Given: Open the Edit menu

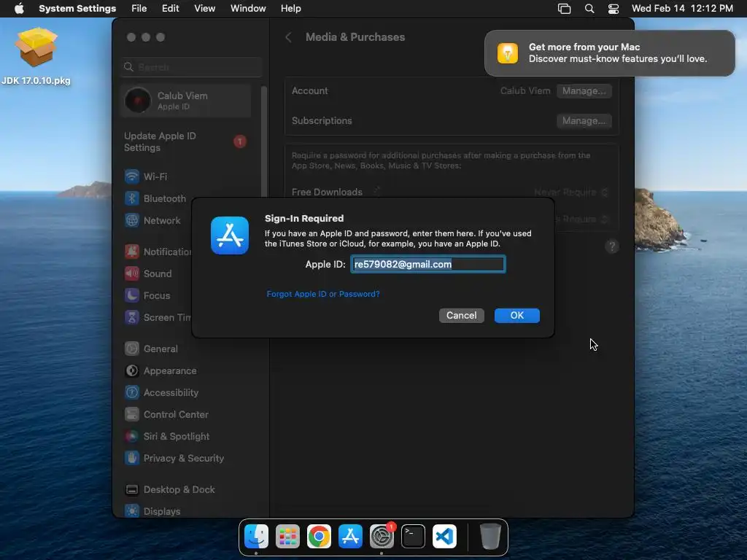Looking at the screenshot, I should point(170,9).
